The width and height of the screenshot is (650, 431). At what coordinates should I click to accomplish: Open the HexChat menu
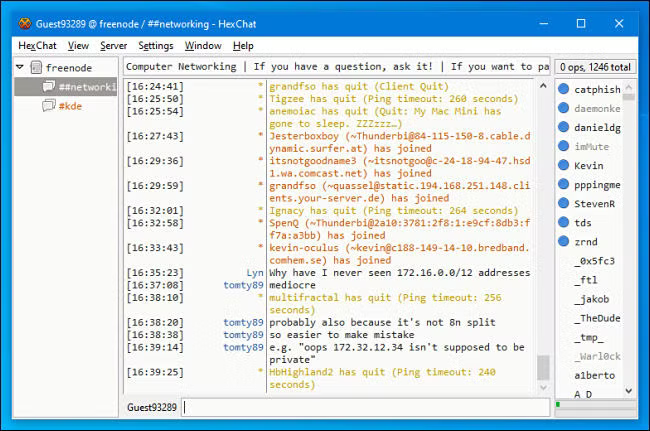point(37,46)
